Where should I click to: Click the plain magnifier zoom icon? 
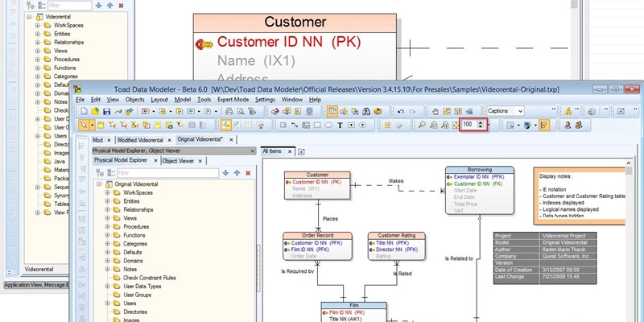tap(422, 125)
